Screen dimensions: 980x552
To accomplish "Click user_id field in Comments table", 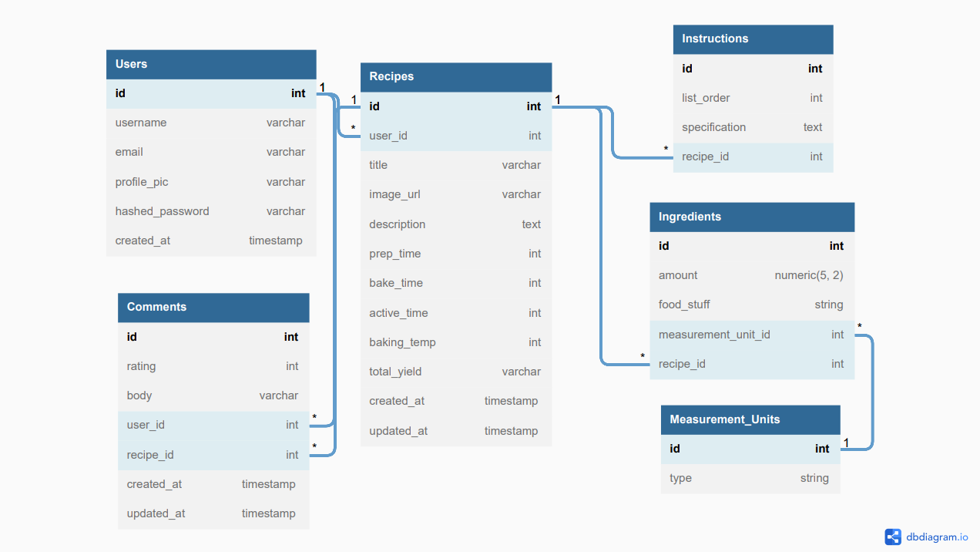I will 213,425.
